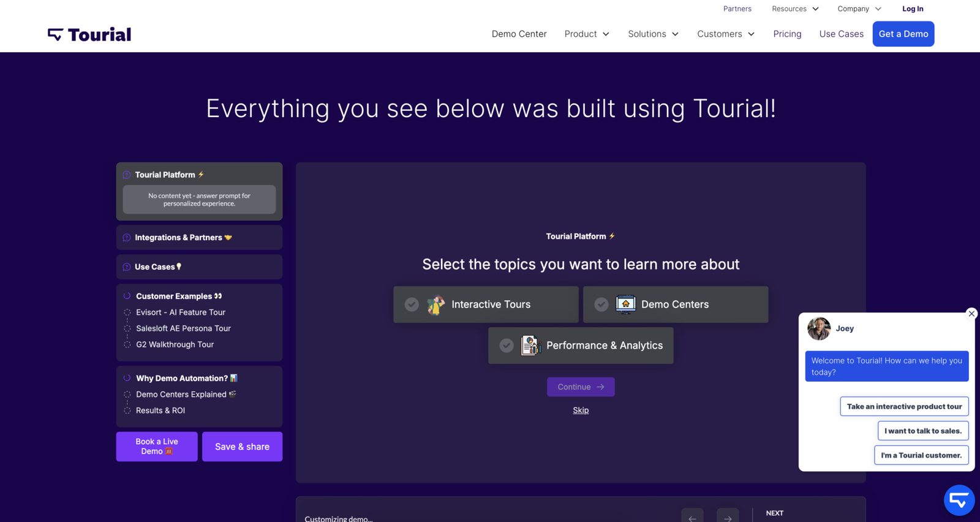Expand the Company dropdown
This screenshot has width=980, height=522.
[x=859, y=9]
